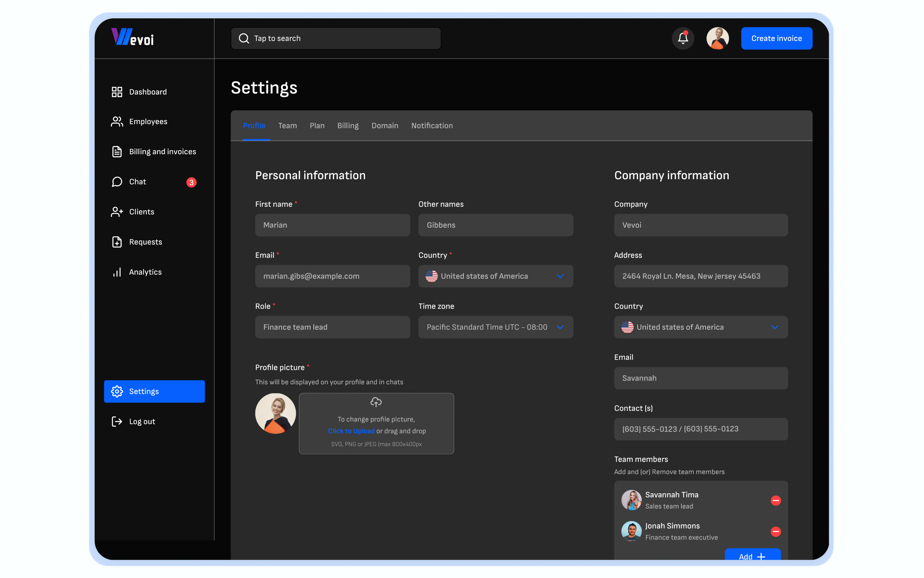Switch to the Plan tab
Viewport: 924px width, 578px height.
coord(317,125)
